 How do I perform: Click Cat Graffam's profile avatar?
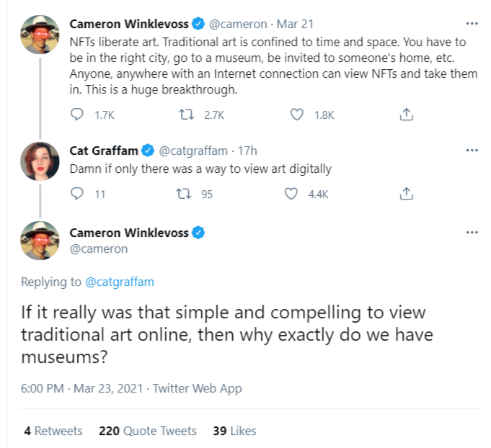click(40, 162)
